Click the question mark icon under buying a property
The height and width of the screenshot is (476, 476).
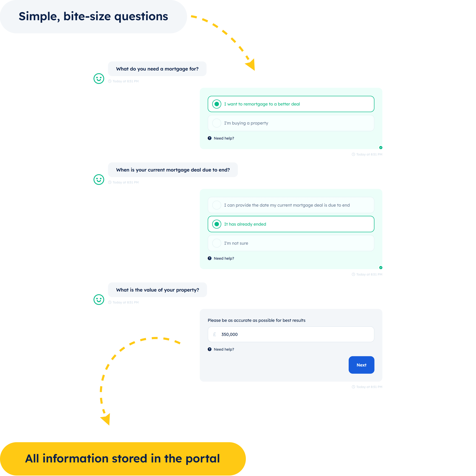(x=209, y=138)
